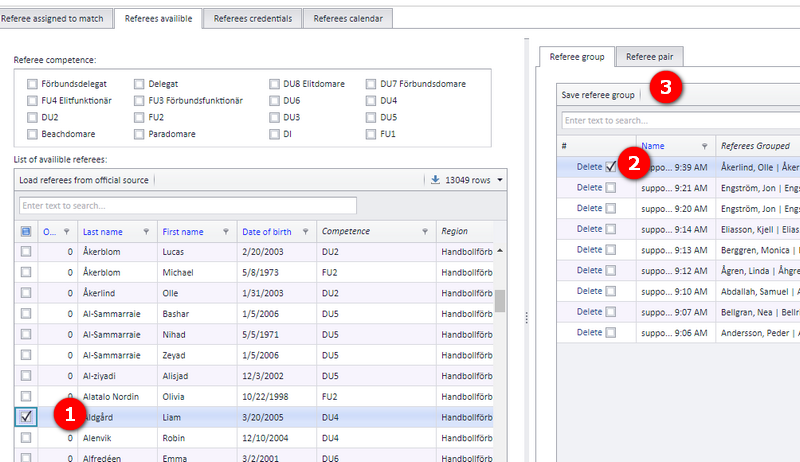Delete the 9:39 AM Åkerlind group
Screen dimensions: 800x462
click(589, 167)
